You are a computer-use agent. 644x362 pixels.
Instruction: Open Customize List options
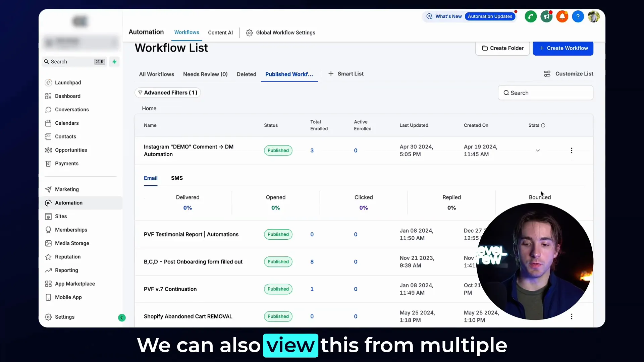569,74
